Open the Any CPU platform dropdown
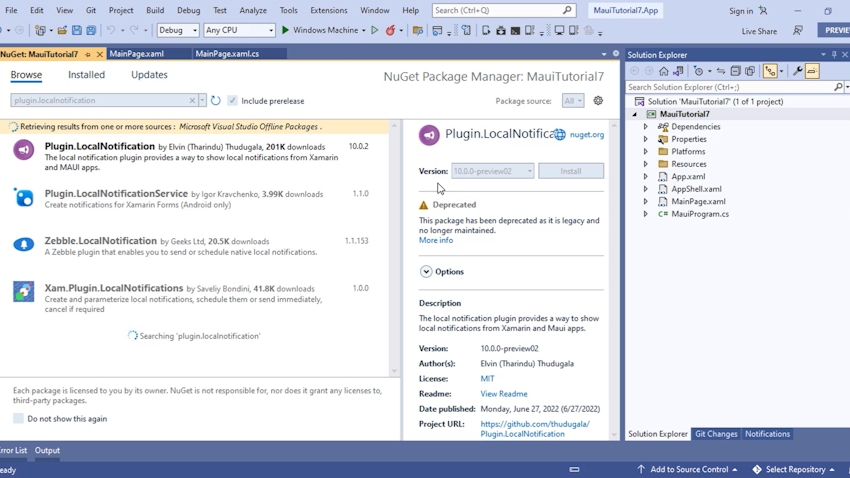The image size is (850, 478). tap(239, 30)
